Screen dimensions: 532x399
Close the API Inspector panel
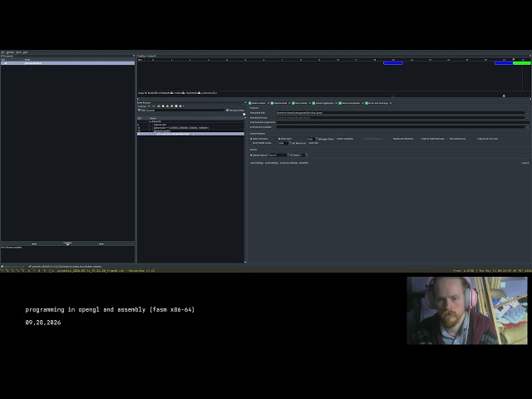tap(133, 56)
